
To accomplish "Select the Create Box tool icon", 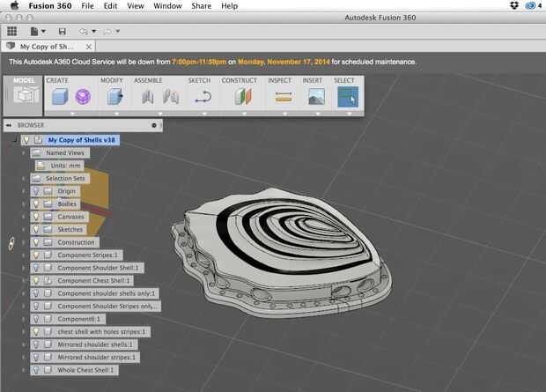I will (x=60, y=97).
